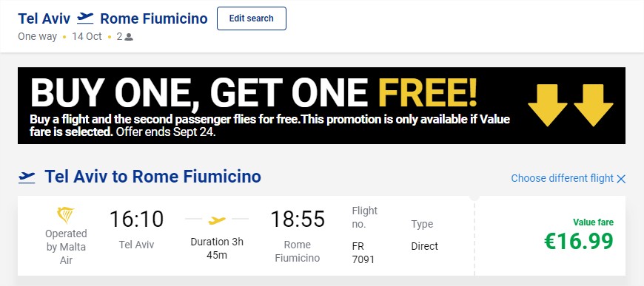Click the departing plane icon beside route heading
The height and width of the screenshot is (286, 644).
pyautogui.click(x=27, y=177)
